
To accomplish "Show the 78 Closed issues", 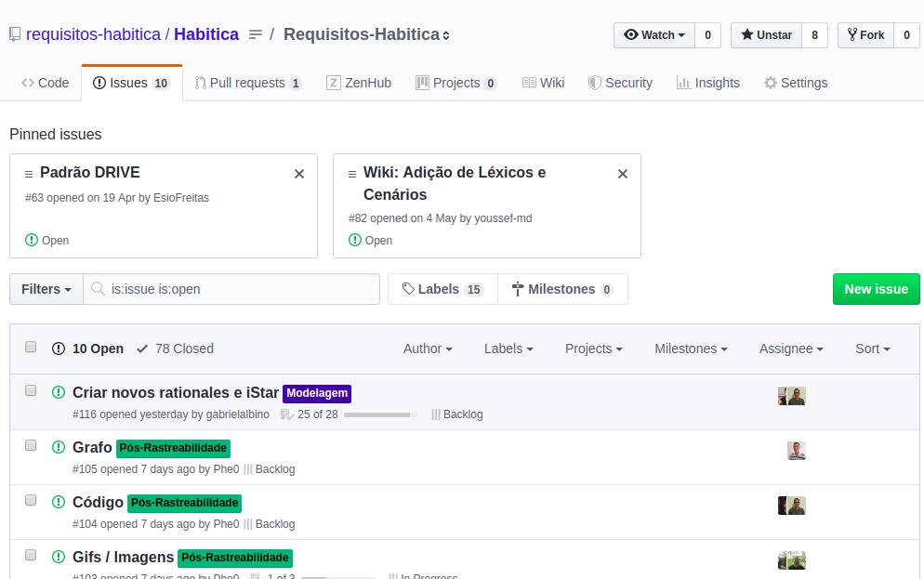I will 175,349.
